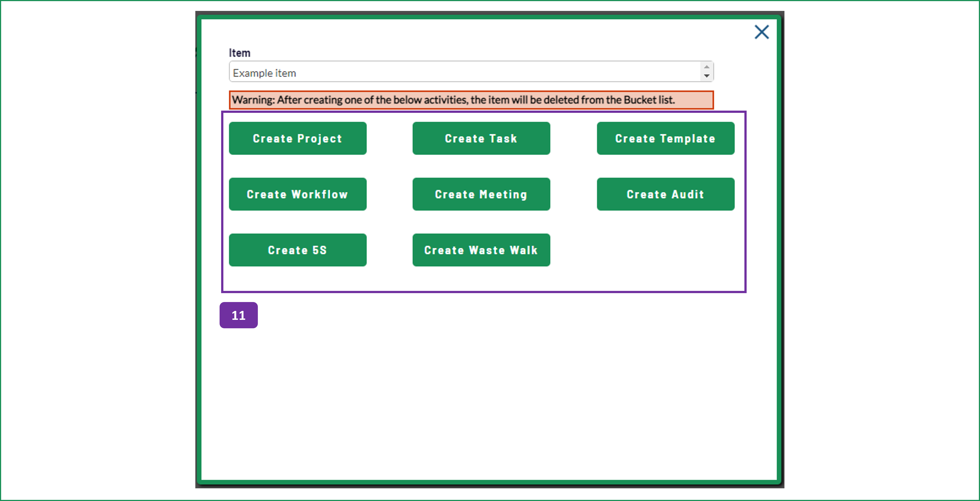The height and width of the screenshot is (501, 980).
Task: Select the Create Task button
Action: [x=481, y=138]
